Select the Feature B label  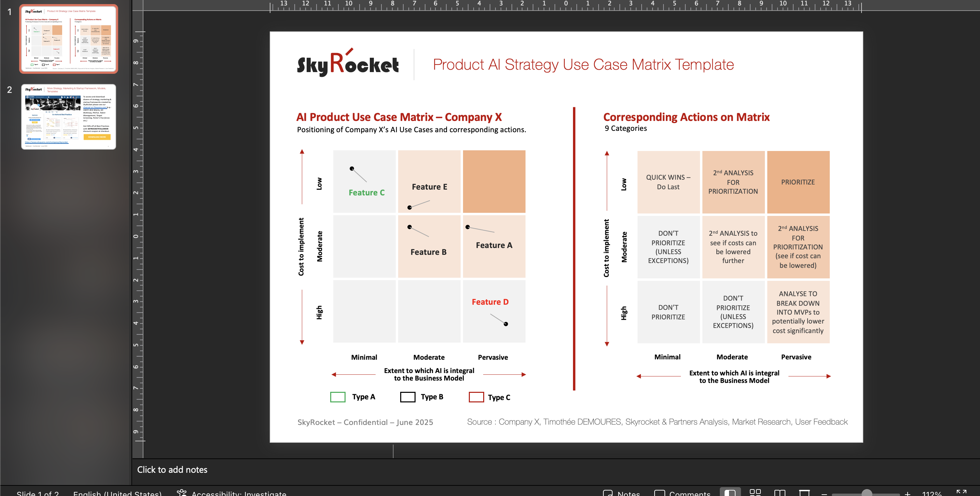pyautogui.click(x=429, y=252)
